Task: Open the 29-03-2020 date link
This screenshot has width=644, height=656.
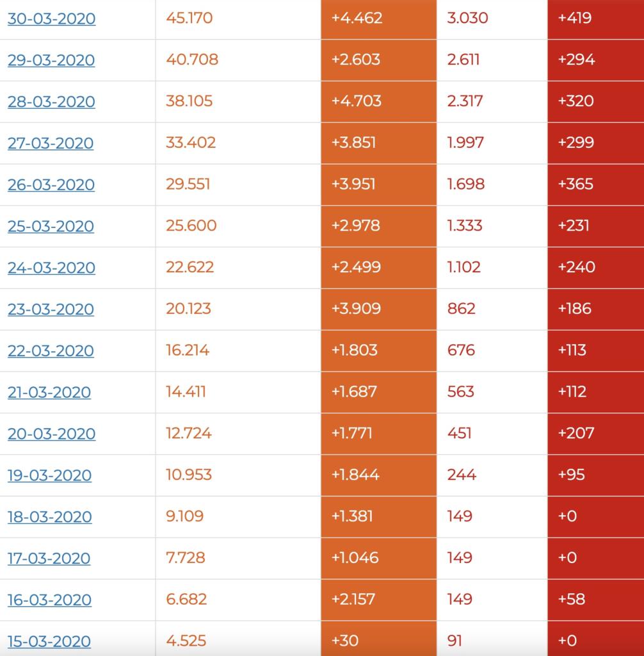Action: (51, 60)
